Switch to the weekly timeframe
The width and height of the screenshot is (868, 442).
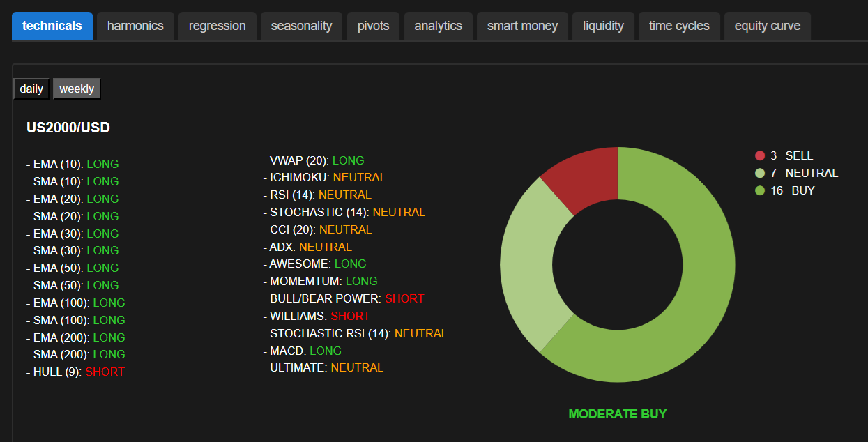pos(77,89)
